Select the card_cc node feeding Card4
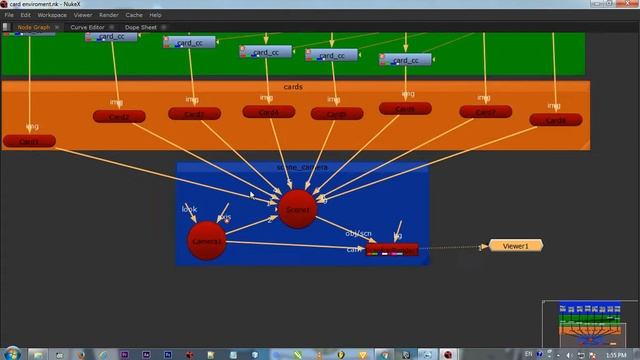 point(266,52)
